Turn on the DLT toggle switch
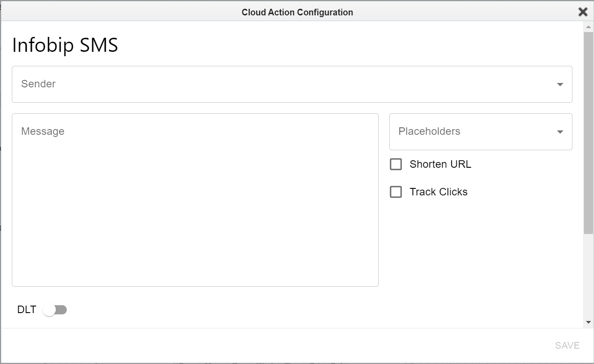Screen dimensions: 594x364 pyautogui.click(x=55, y=310)
